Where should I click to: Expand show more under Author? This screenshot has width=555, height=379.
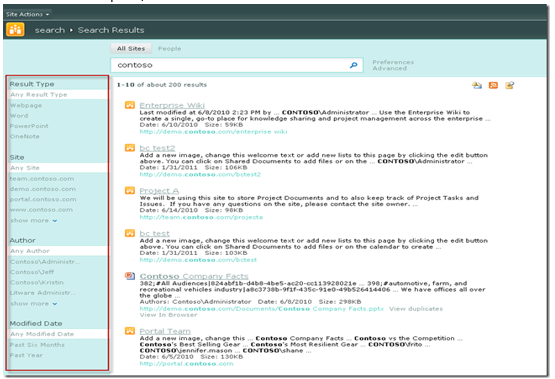pos(33,304)
